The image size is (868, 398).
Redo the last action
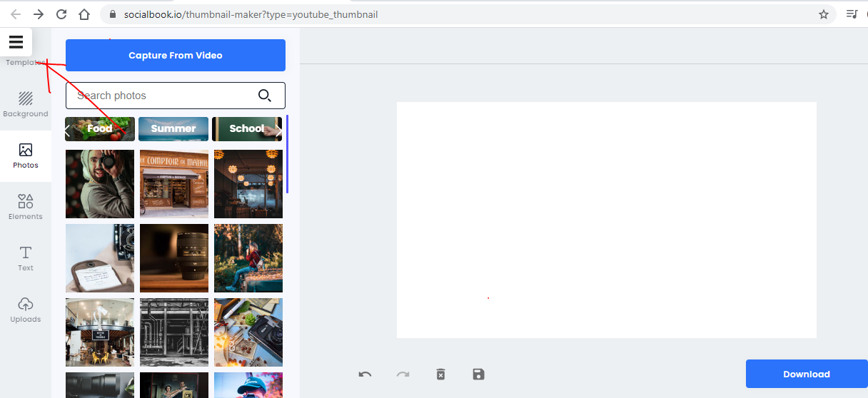pos(403,374)
